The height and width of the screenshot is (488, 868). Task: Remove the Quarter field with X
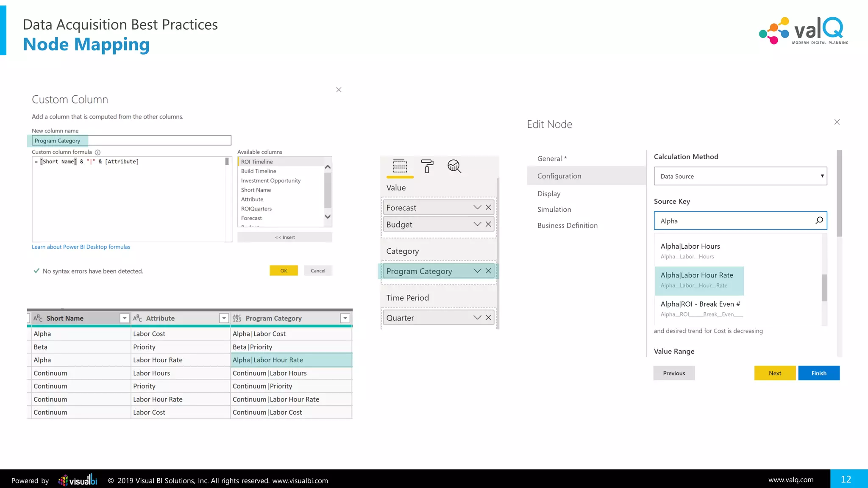(488, 318)
